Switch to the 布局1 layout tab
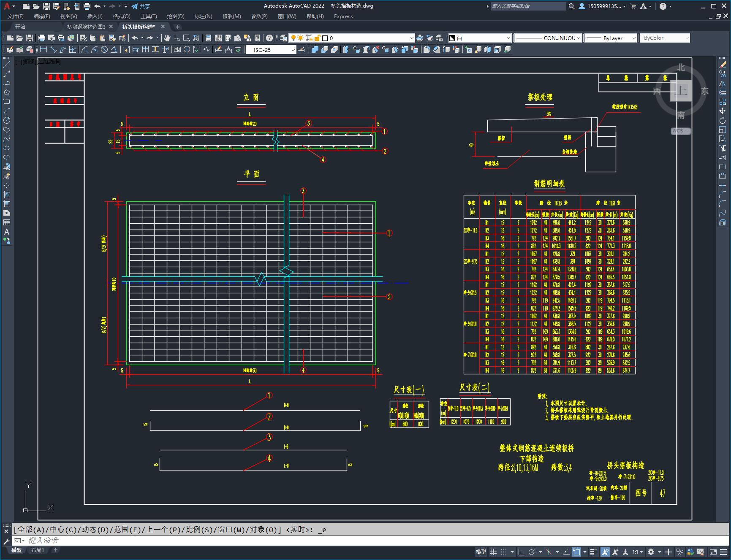Viewport: 731px width, 560px height. coord(37,550)
